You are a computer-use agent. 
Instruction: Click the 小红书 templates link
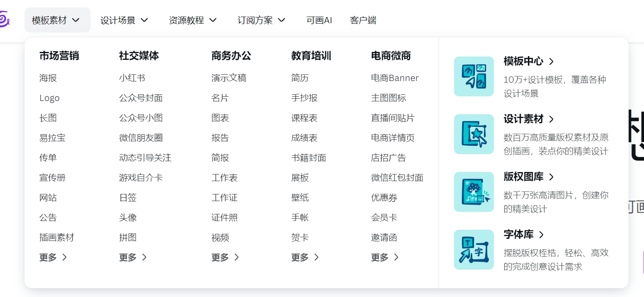(133, 78)
